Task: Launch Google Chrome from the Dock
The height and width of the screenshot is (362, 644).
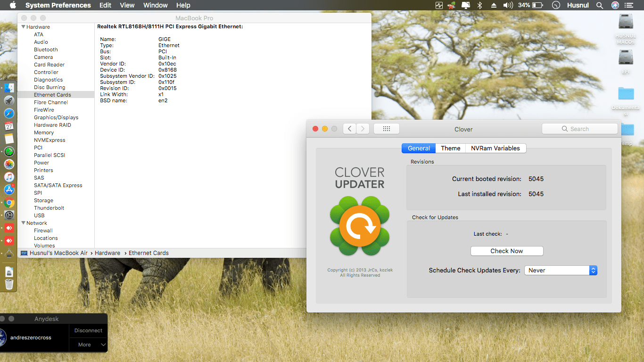Action: pyautogui.click(x=9, y=203)
